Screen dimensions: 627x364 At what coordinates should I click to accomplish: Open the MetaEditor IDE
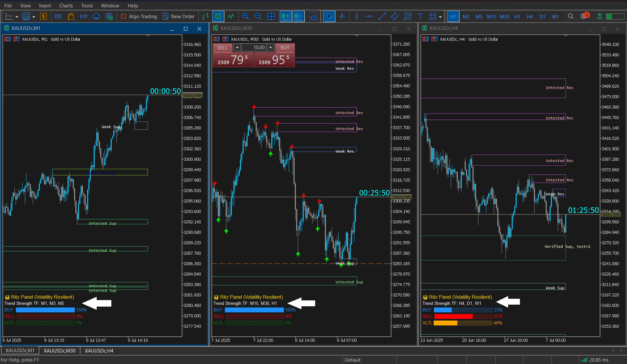coord(58,16)
